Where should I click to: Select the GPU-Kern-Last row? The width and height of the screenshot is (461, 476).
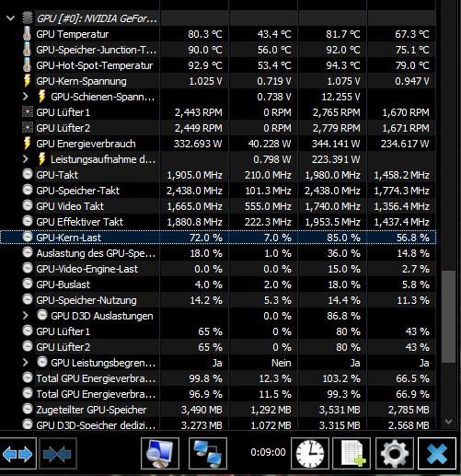218,238
